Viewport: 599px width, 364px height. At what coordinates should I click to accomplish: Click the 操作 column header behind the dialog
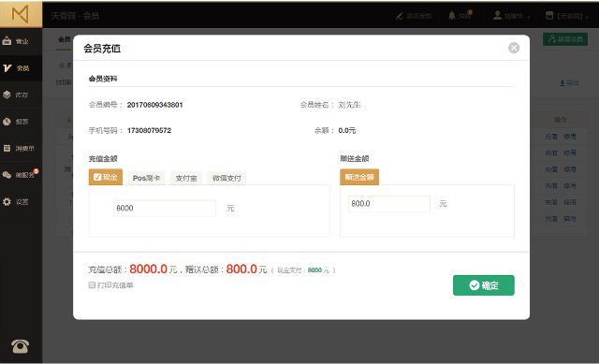click(x=561, y=120)
